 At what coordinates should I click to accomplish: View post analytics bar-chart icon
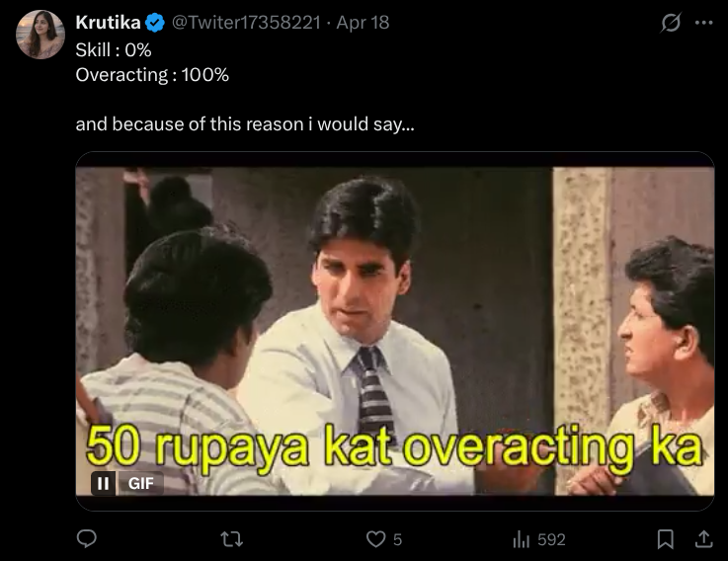(x=522, y=539)
